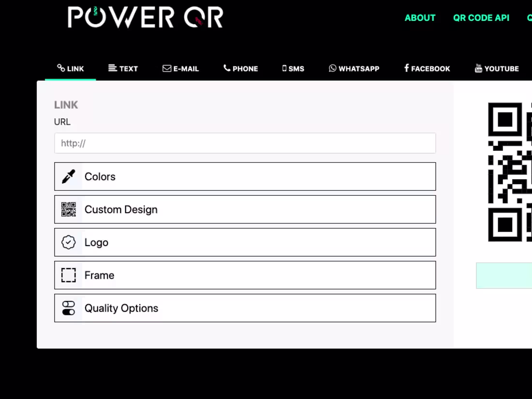Switch to the TEXT tab
This screenshot has width=532, height=399.
(x=123, y=68)
